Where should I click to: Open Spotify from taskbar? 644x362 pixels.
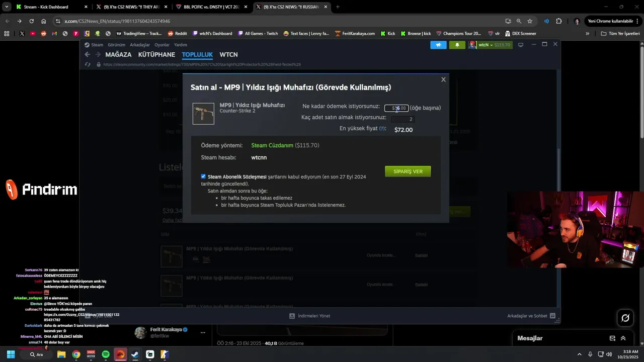(106, 354)
